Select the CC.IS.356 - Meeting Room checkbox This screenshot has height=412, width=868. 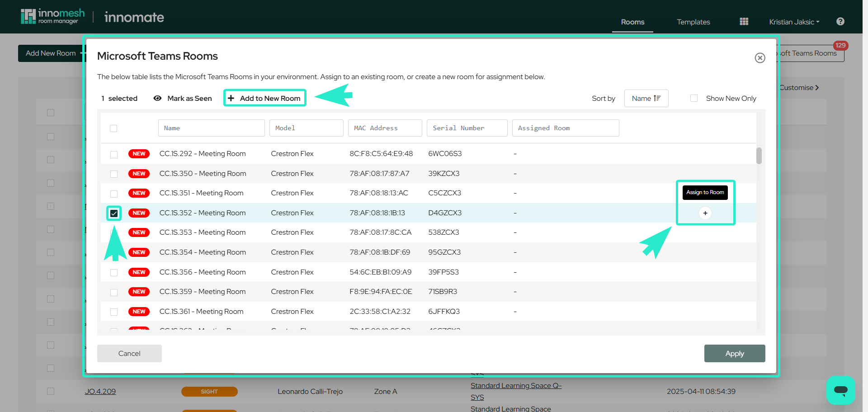click(114, 273)
